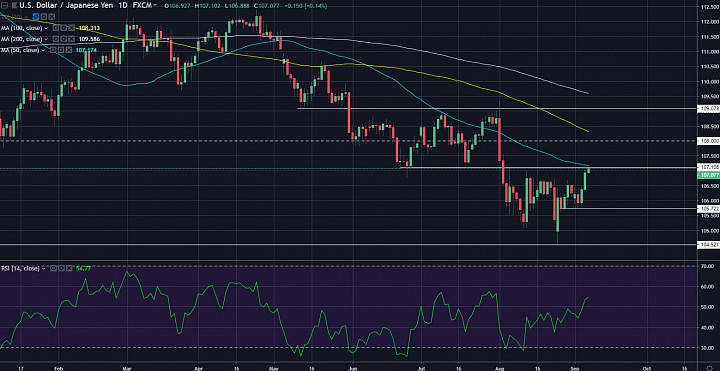The height and width of the screenshot is (371, 720).
Task: Click the U.S. Dollar / Japanese Yen title
Action: tap(66, 5)
